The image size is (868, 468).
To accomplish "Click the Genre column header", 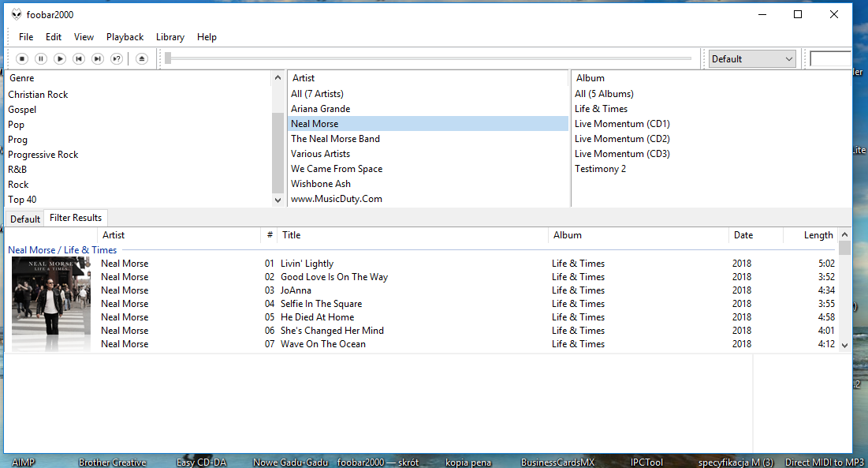I will [x=139, y=78].
